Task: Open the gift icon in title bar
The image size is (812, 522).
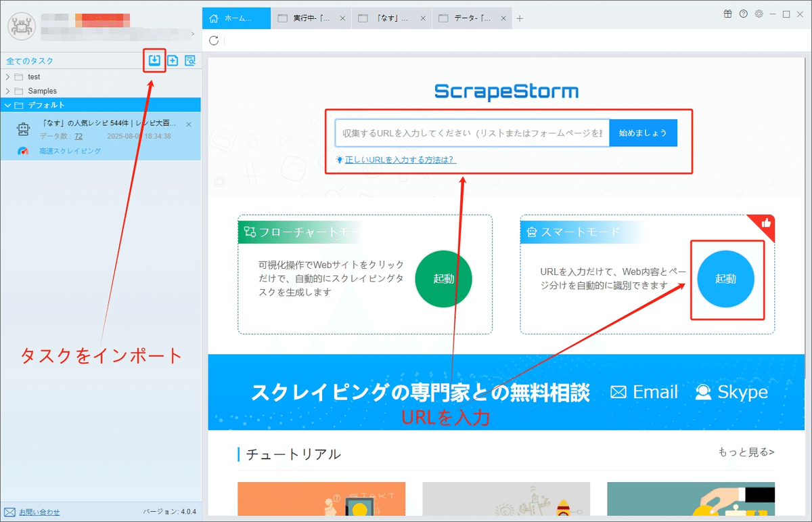Action: pyautogui.click(x=727, y=14)
